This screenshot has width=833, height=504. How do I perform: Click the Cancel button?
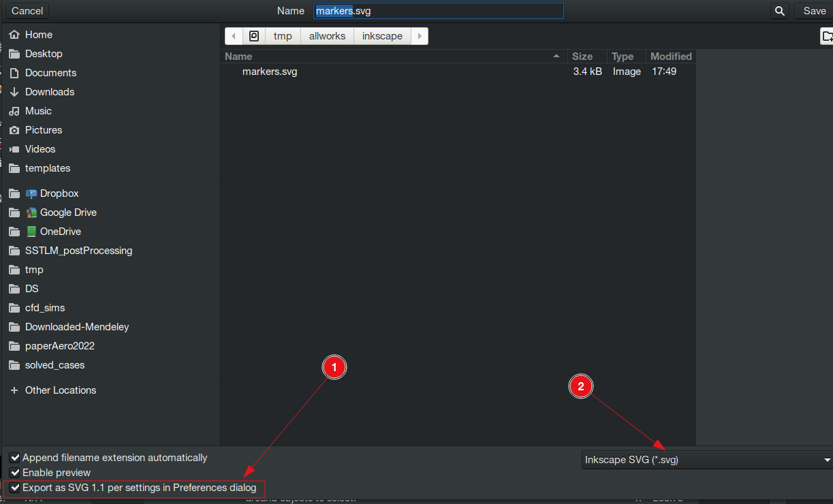(x=27, y=11)
